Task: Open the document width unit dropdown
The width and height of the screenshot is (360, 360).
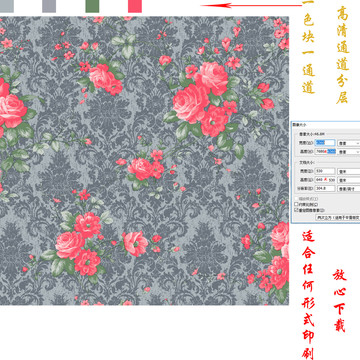Action: [x=349, y=171]
